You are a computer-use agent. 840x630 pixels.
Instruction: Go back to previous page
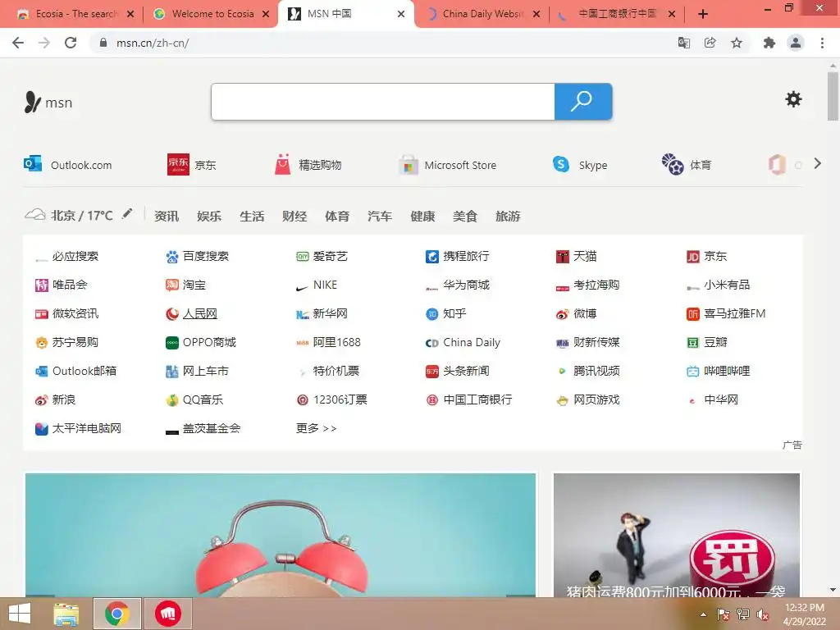pyautogui.click(x=18, y=43)
